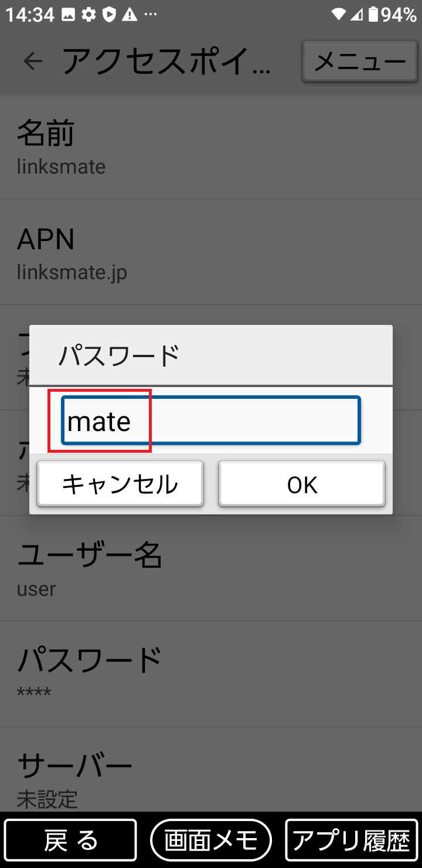Screen dimensions: 422x868
Task: Open アプリ履歴 in the bottom bar
Action: pos(351,841)
